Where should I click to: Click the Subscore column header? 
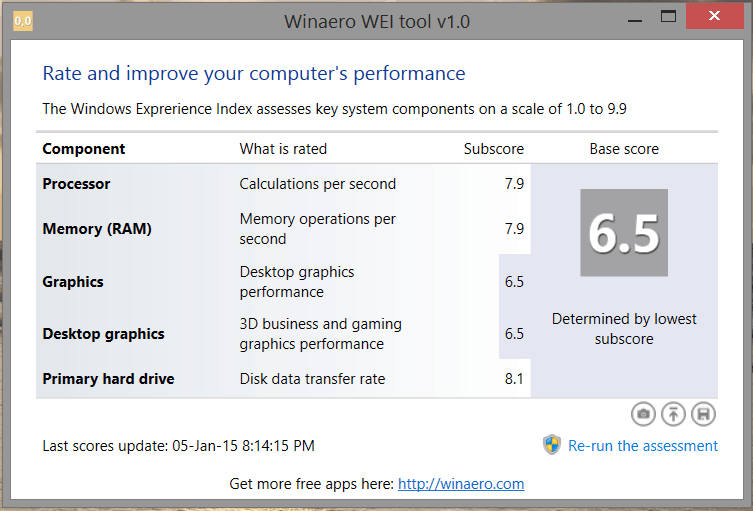click(494, 149)
